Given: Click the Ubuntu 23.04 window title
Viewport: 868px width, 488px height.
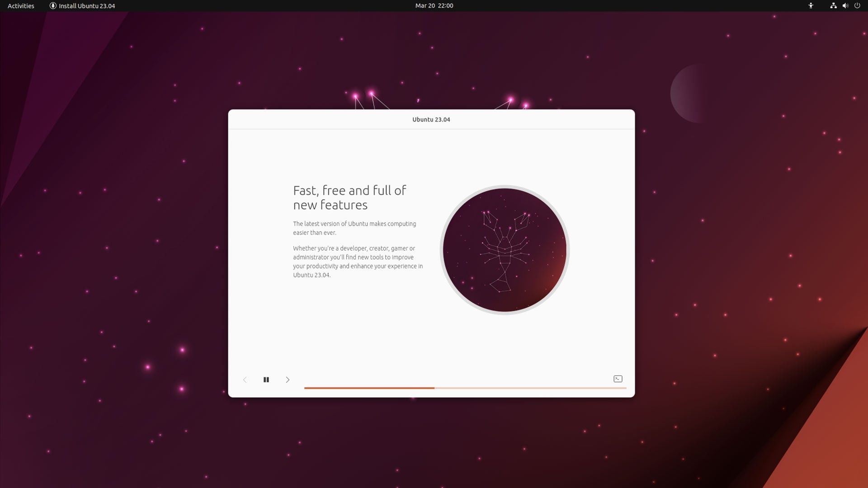Looking at the screenshot, I should pos(430,119).
